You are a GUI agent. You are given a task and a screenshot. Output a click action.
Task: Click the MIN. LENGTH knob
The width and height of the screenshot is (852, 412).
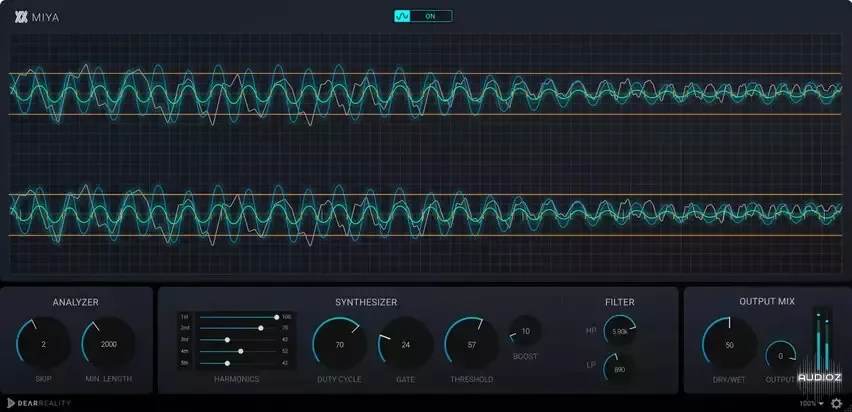click(x=109, y=344)
